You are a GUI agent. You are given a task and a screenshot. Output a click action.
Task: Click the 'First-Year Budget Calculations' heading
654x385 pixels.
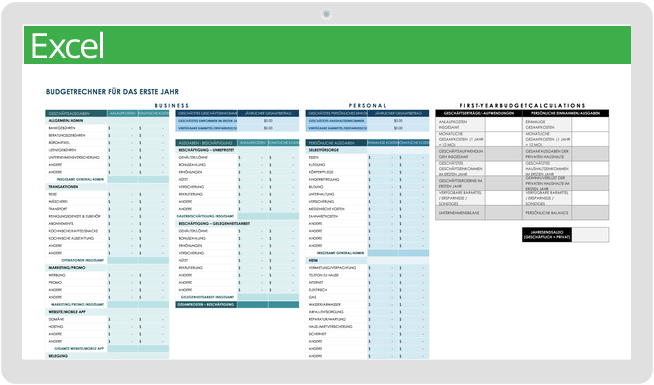(522, 106)
